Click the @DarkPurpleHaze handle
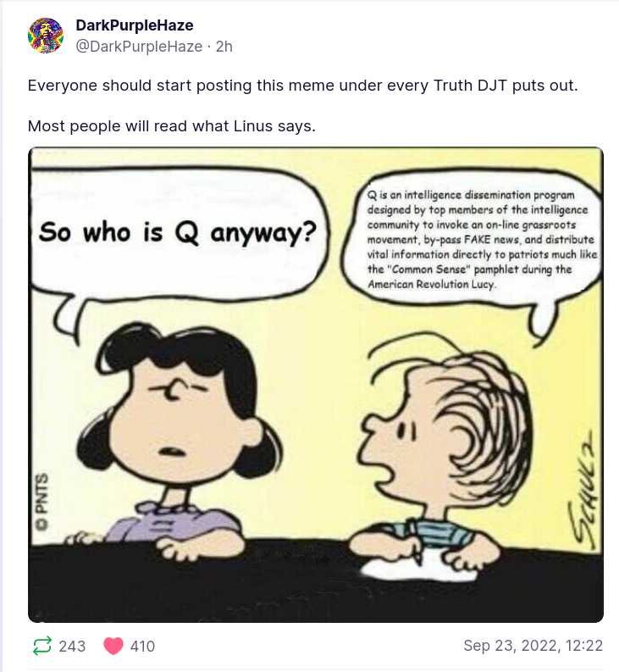Screen dimensions: 619x672 pyautogui.click(x=139, y=47)
